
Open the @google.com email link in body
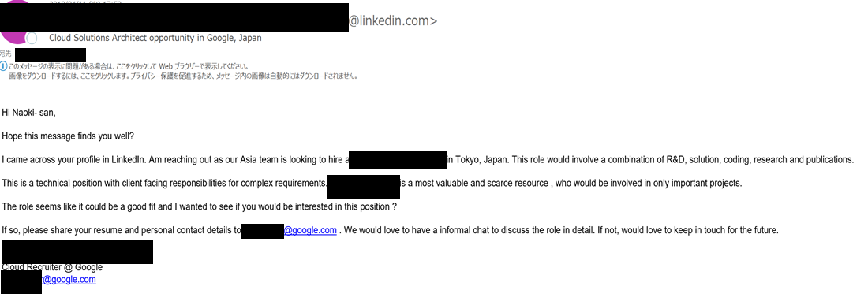click(x=310, y=230)
